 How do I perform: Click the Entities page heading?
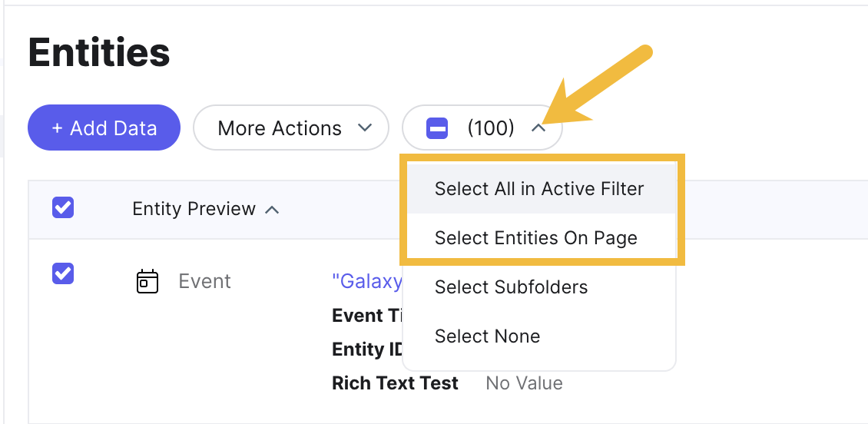[99, 52]
